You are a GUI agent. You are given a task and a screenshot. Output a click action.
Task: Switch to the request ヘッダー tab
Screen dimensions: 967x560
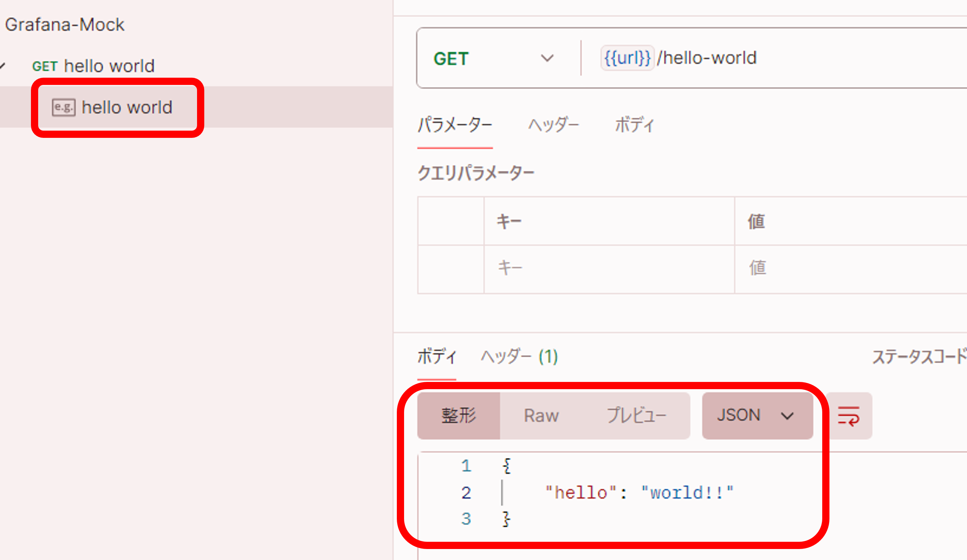point(553,125)
